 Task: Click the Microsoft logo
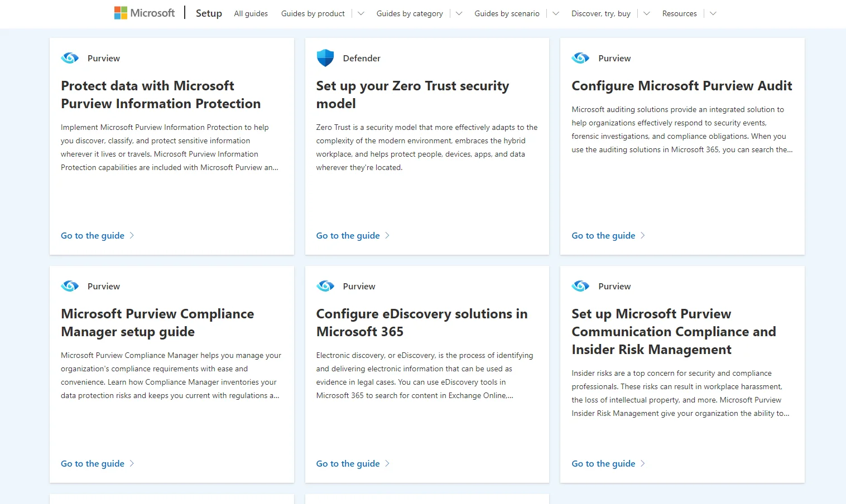coord(145,13)
